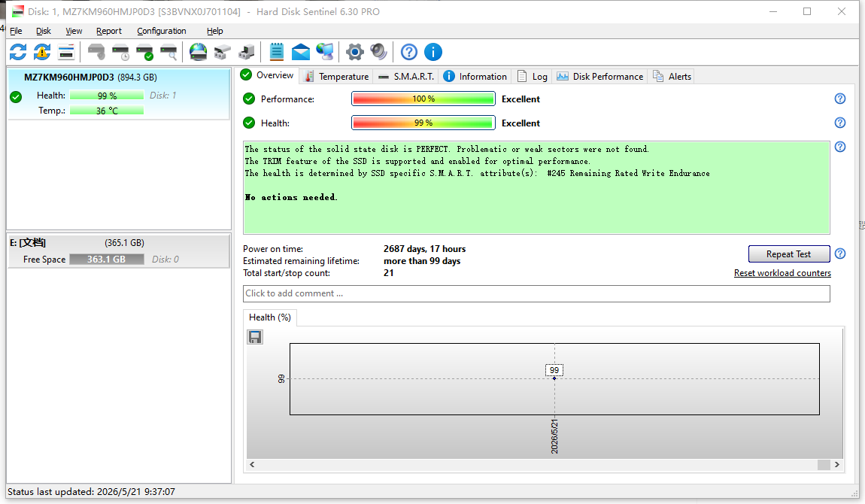The width and height of the screenshot is (865, 504).
Task: Click the disk with magnifier toolbar icon
Action: tap(168, 52)
